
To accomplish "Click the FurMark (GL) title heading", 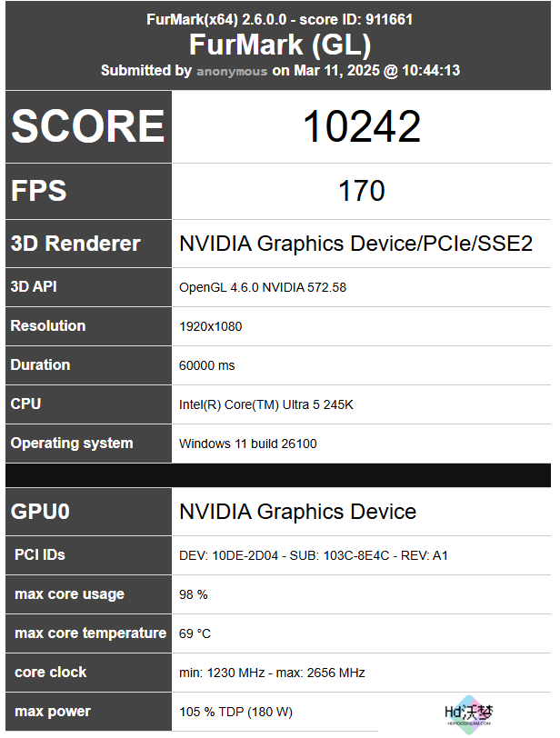I will pyautogui.click(x=280, y=45).
